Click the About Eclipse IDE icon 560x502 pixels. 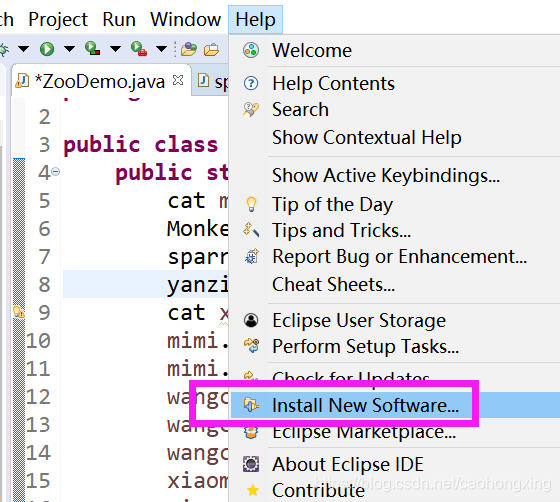coord(251,464)
